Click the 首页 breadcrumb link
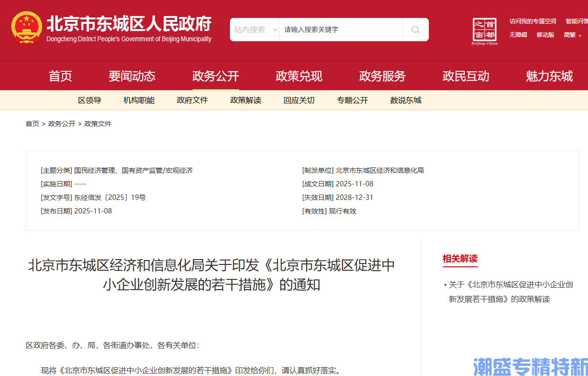588x376 pixels. click(32, 124)
